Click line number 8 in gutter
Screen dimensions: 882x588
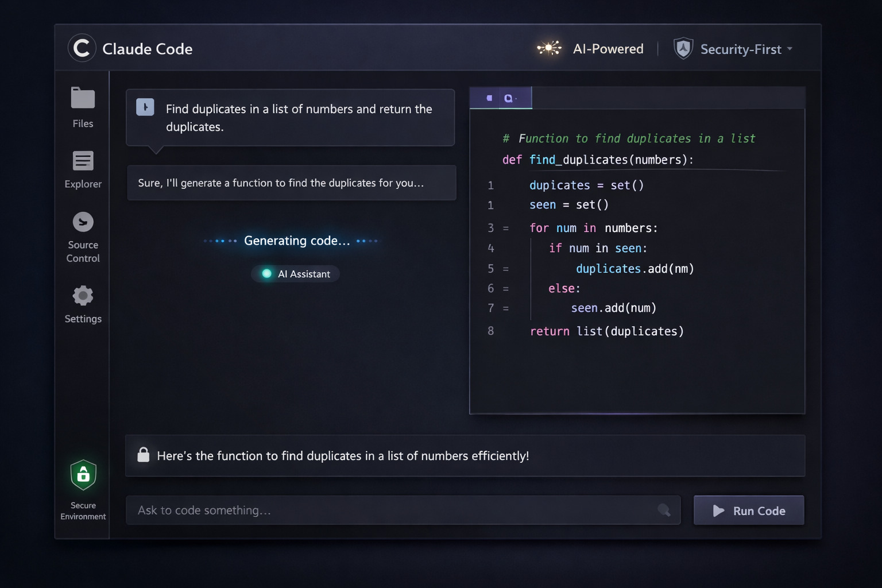click(490, 331)
